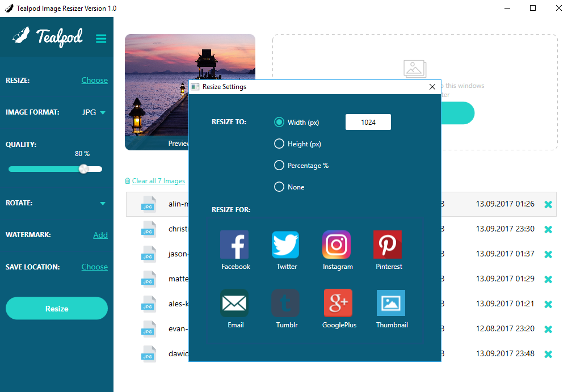Click the image placeholder icon in drop zone

tap(415, 69)
